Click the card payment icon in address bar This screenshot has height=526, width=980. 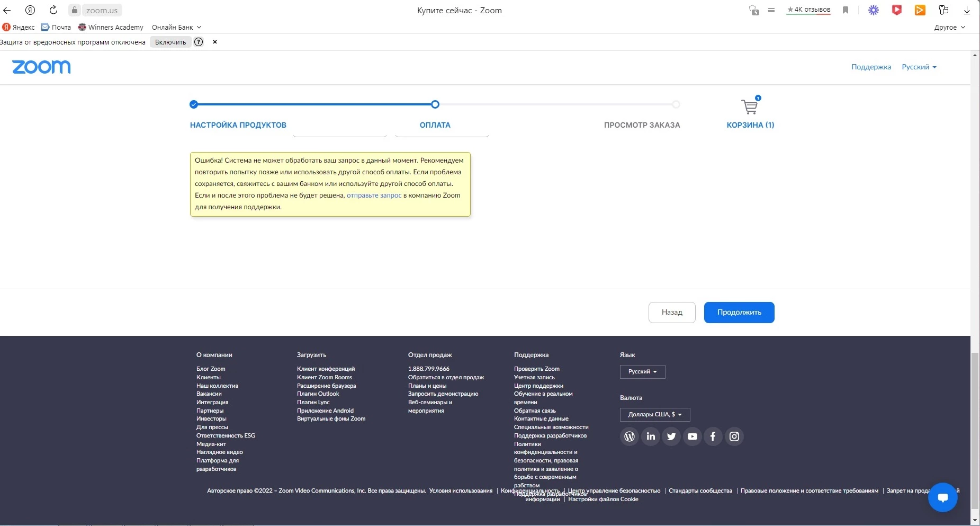771,10
